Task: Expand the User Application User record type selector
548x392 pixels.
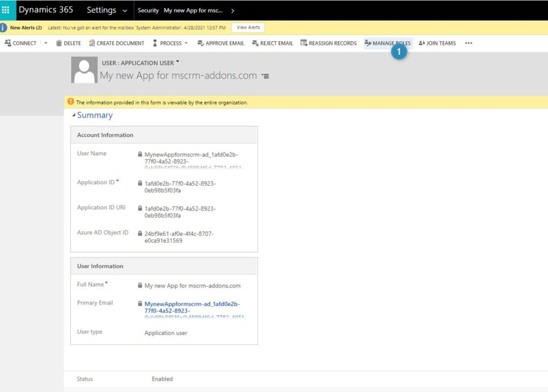Action: [x=177, y=62]
